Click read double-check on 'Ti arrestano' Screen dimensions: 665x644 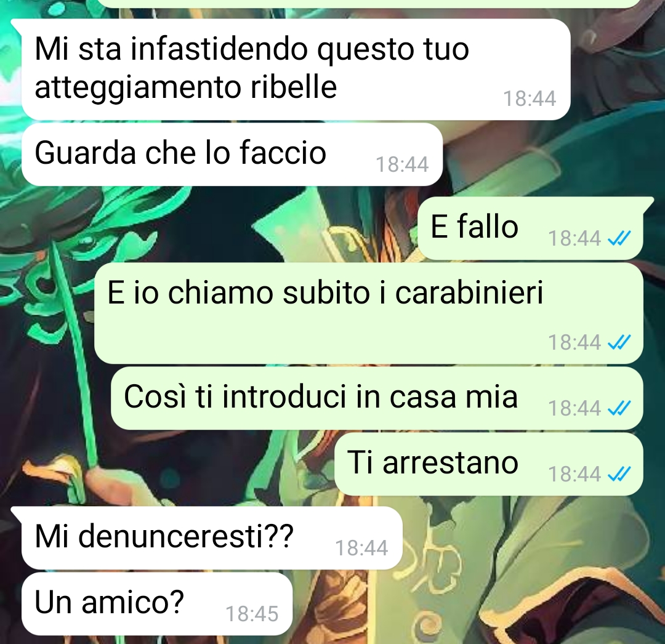[619, 473]
